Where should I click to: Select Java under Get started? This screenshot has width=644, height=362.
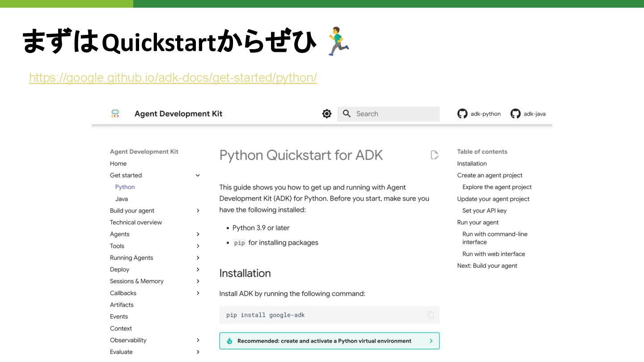click(121, 199)
